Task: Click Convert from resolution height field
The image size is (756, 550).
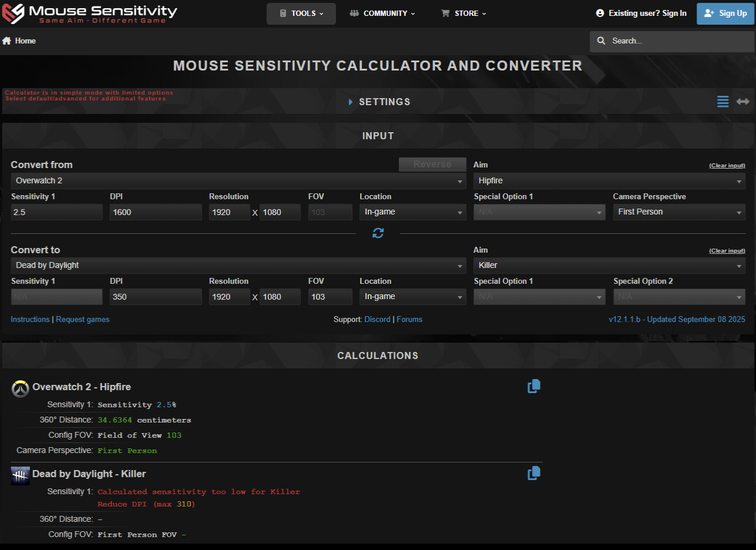Action: (280, 212)
